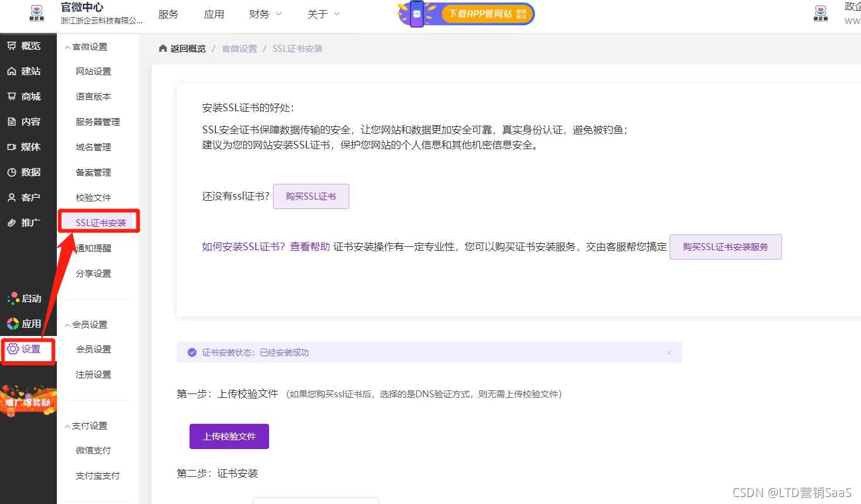The height and width of the screenshot is (504, 861).
Task: Collapse the 官微设置 settings group
Action: 87,46
